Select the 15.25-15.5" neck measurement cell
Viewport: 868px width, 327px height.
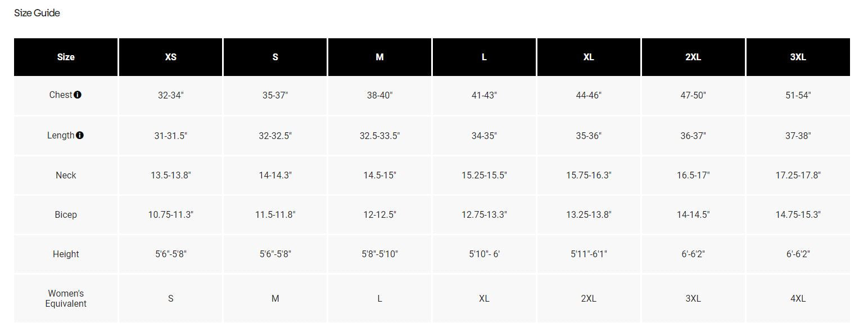pos(485,175)
